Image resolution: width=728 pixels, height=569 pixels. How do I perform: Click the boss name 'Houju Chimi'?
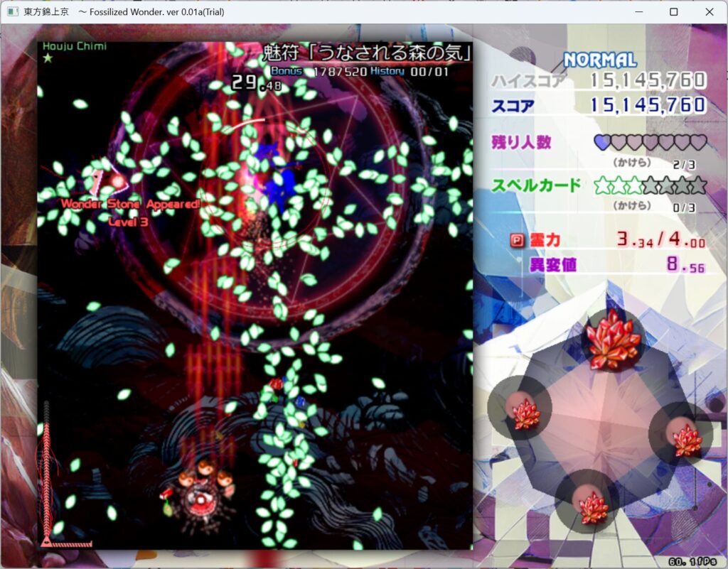coord(75,46)
